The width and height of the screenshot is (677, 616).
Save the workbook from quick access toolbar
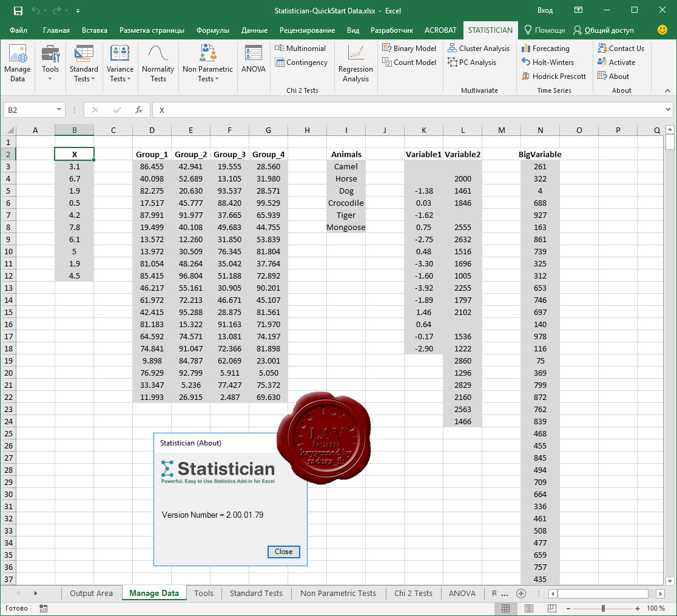(x=18, y=11)
